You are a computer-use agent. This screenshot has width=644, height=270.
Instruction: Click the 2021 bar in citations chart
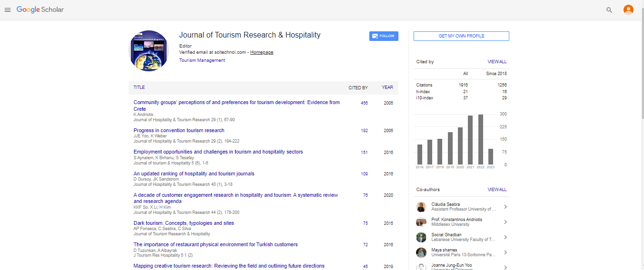[470, 140]
